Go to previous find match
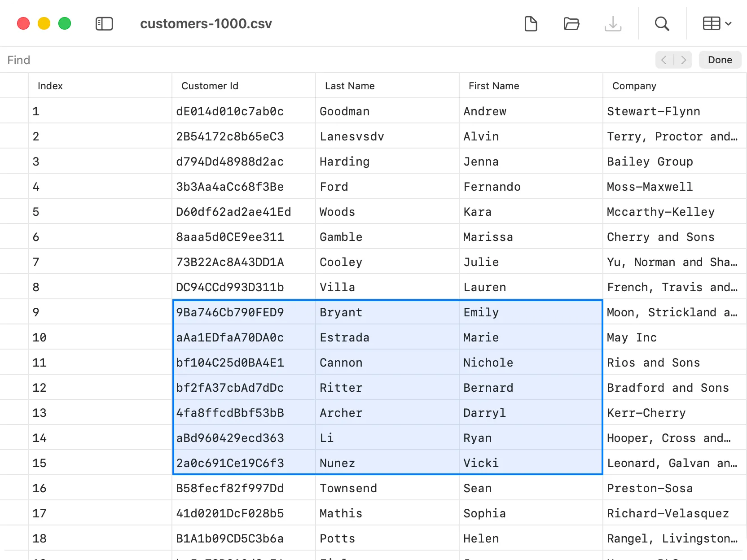This screenshot has width=747, height=560. click(664, 60)
